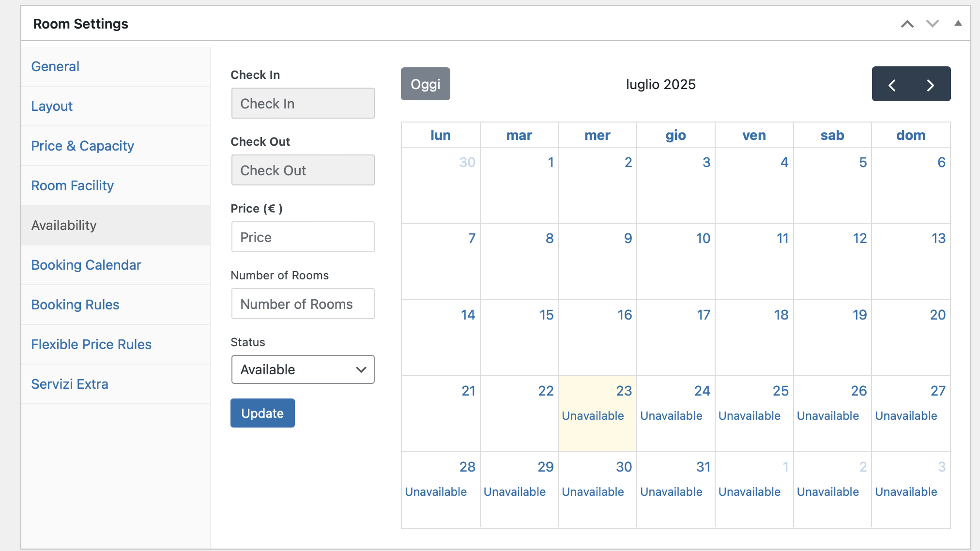The image size is (980, 551).
Task: Click the mer column header
Action: click(597, 135)
